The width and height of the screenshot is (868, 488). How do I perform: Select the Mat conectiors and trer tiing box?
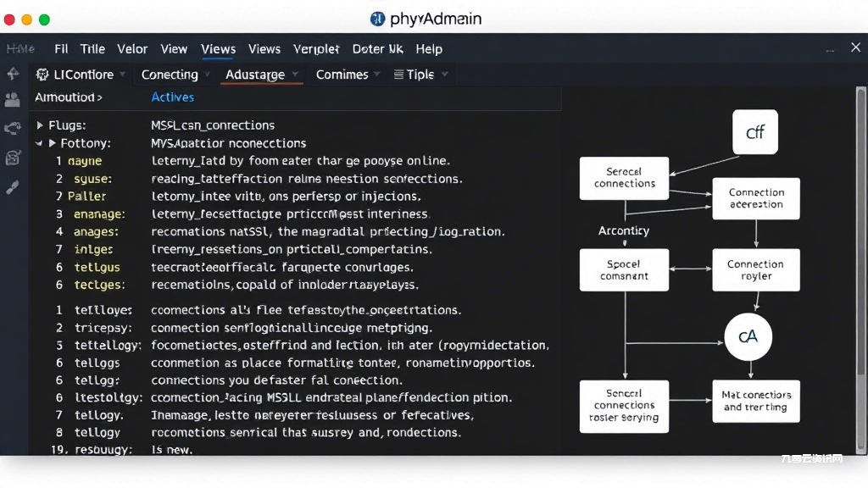[x=756, y=401]
